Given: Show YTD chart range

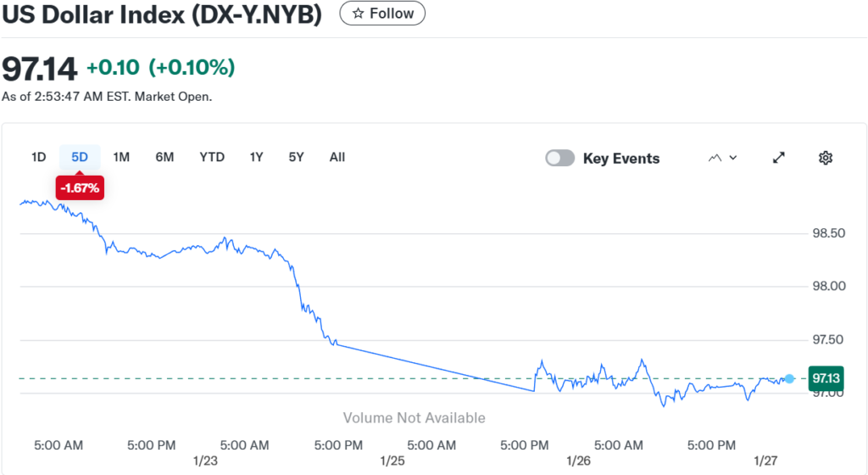Looking at the screenshot, I should 212,157.
